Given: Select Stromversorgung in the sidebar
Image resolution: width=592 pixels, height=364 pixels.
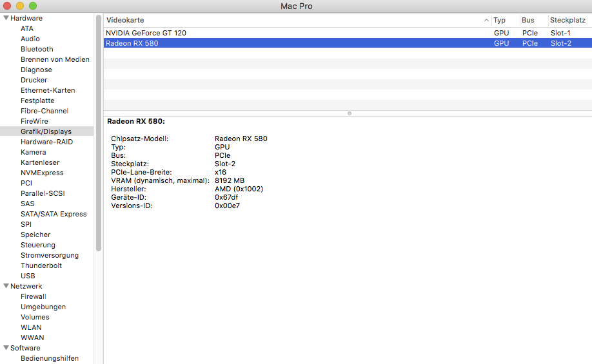Looking at the screenshot, I should tap(50, 255).
